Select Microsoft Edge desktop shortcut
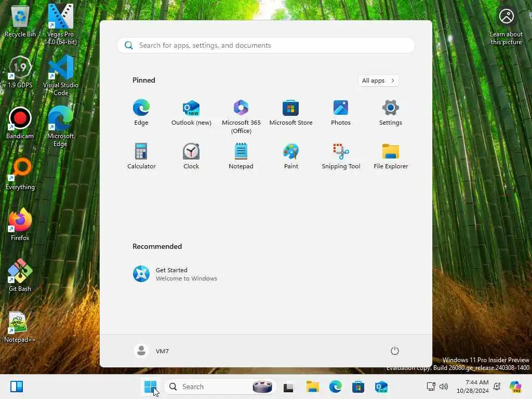This screenshot has width=532, height=399. [60, 126]
